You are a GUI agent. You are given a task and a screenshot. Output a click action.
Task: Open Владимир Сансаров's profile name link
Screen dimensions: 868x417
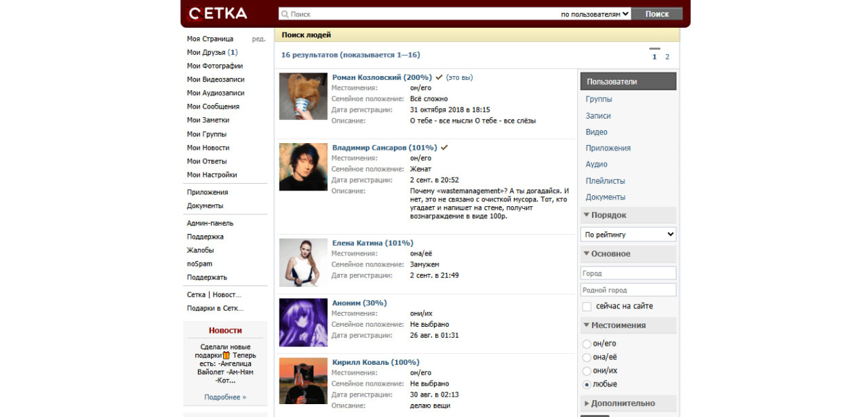(x=384, y=147)
